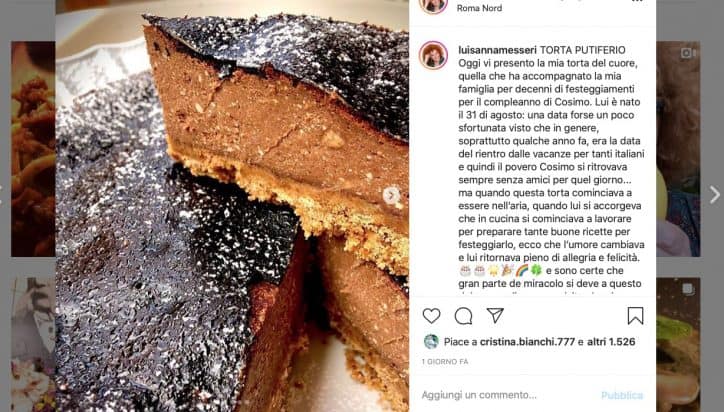The width and height of the screenshot is (724, 412).
Task: Click the Pubblica button
Action: pos(622,395)
